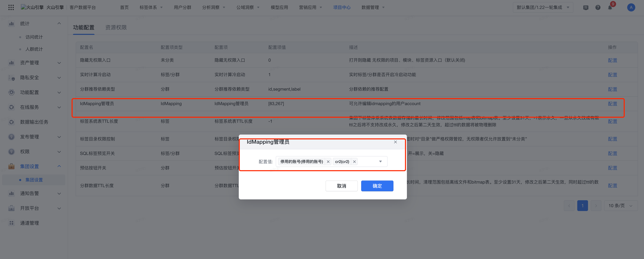Click the previous page arrow
Image resolution: width=644 pixels, height=259 pixels.
(569, 206)
